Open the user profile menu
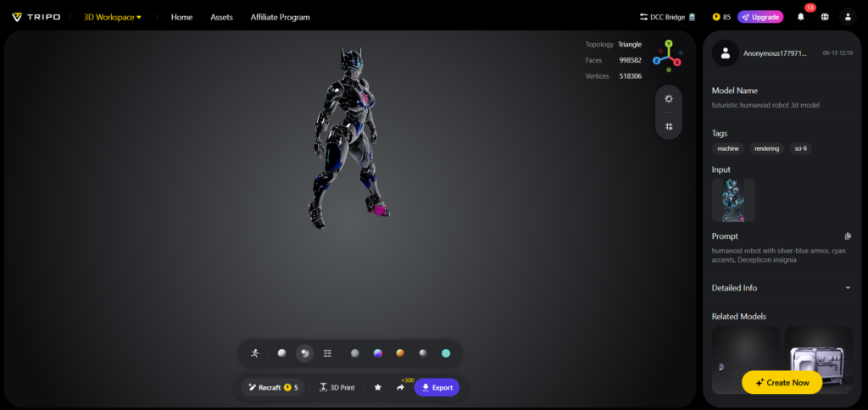The image size is (868, 410). pos(848,17)
